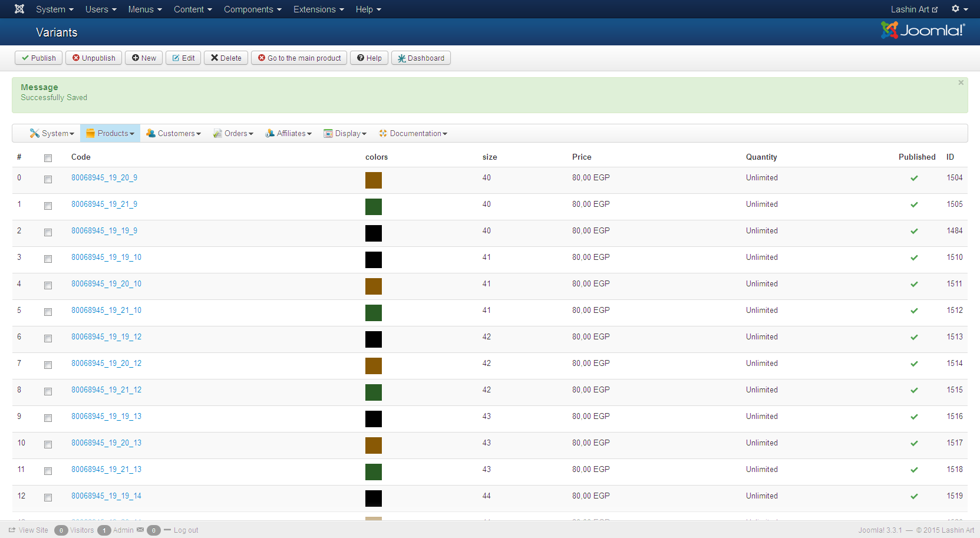The width and height of the screenshot is (980, 538).
Task: Open the Dashboard
Action: coord(421,58)
